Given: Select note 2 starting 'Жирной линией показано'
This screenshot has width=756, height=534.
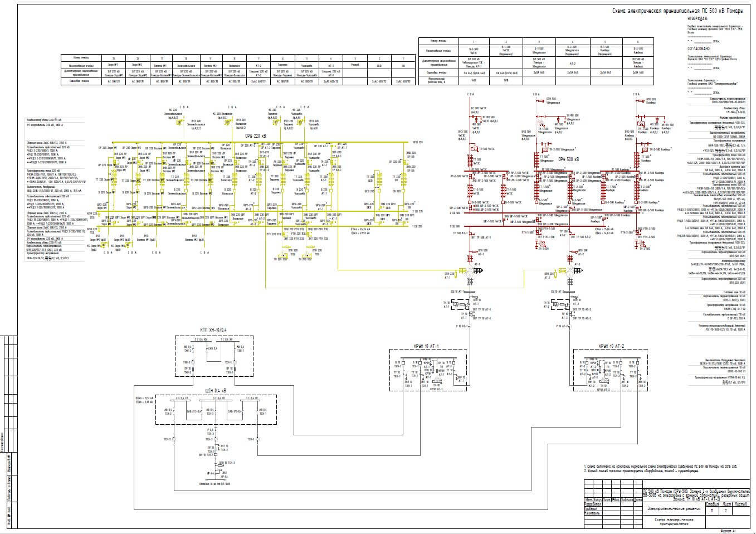Looking at the screenshot, I should (x=641, y=471).
